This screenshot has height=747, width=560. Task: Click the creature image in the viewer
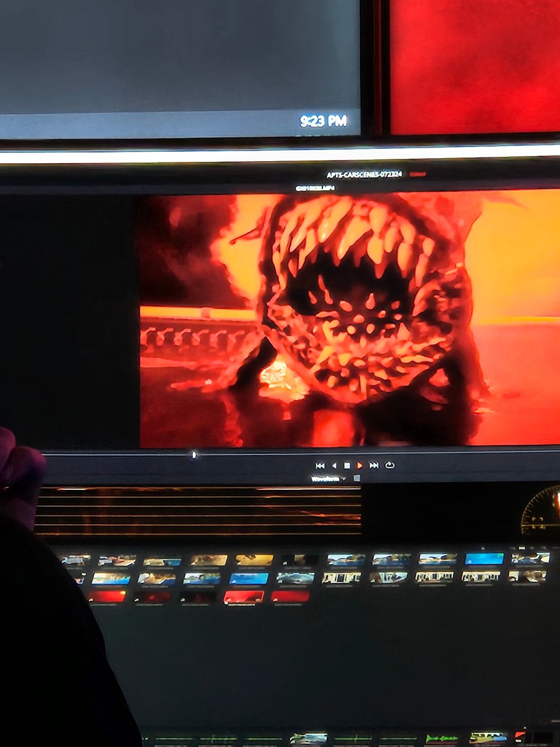(350, 318)
